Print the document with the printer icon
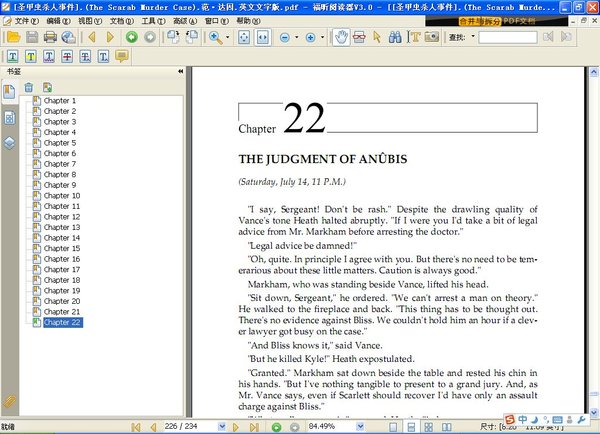The image size is (600, 434). click(x=50, y=37)
